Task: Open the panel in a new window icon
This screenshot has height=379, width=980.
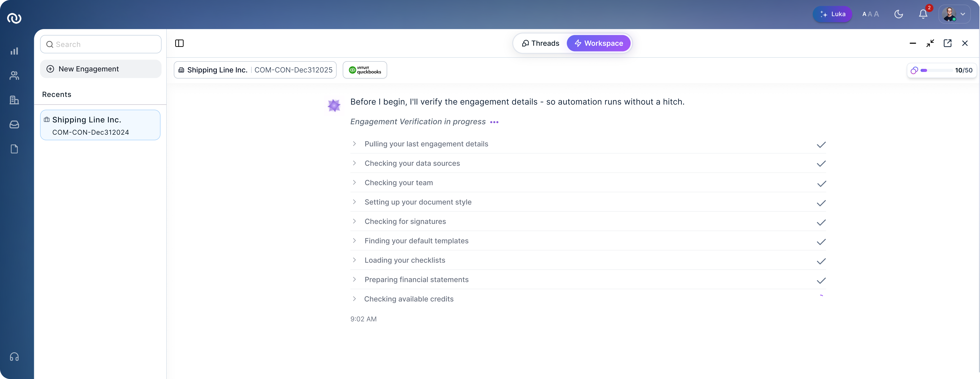Action: click(x=948, y=43)
